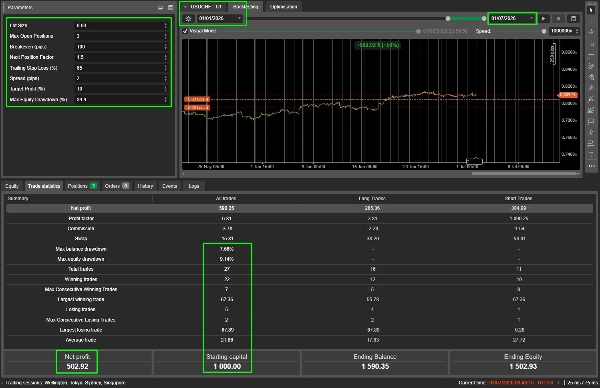Open the Logs tab
600x388 pixels.
click(194, 186)
